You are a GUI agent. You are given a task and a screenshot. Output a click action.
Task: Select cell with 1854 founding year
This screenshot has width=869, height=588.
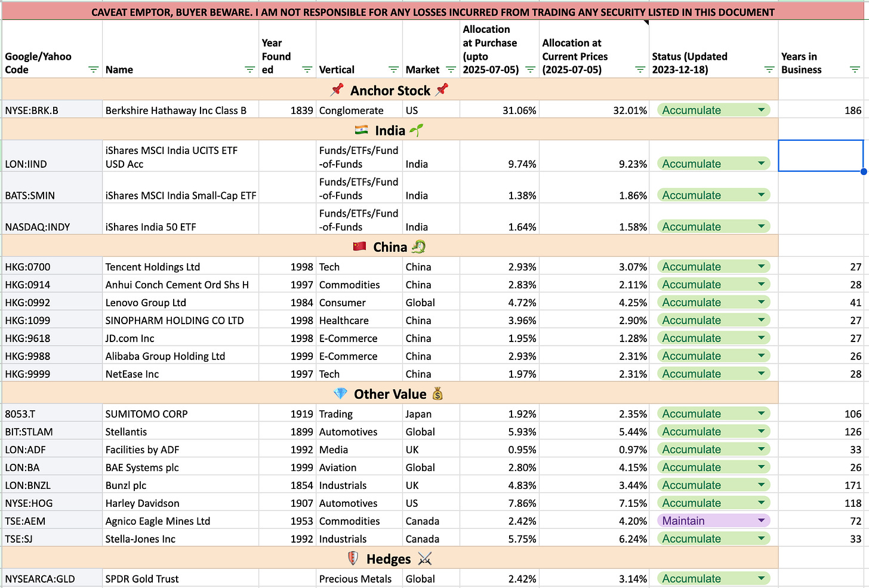(288, 485)
